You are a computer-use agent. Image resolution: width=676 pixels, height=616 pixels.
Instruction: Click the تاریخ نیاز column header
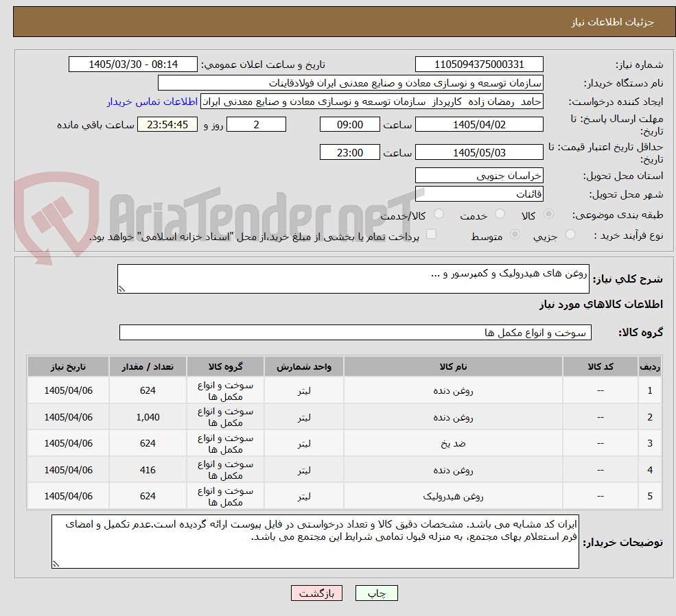point(68,366)
